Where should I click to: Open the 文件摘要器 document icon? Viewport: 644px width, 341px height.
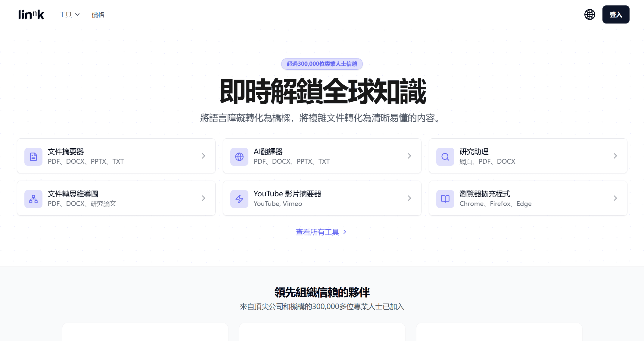point(33,156)
